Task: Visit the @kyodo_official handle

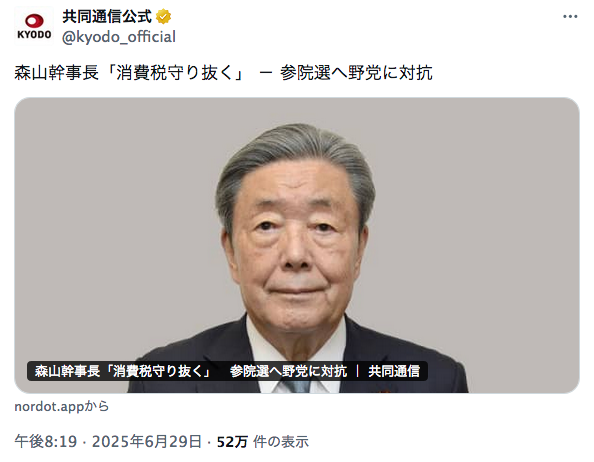Action: [x=119, y=37]
